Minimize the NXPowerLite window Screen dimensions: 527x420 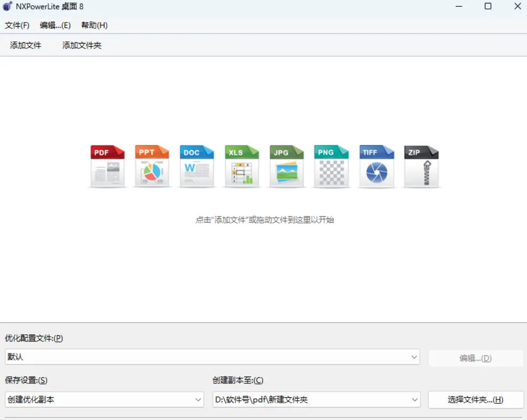pos(459,6)
